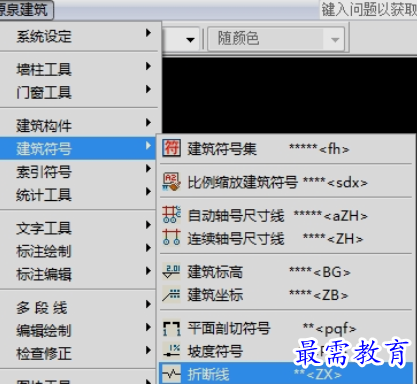Click the 坡度符号 slope icon
This screenshot has height=384, width=417.
pos(171,351)
